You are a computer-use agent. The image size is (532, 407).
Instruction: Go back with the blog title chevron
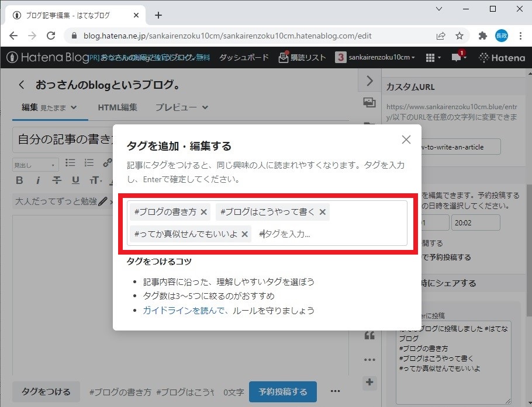coord(22,85)
